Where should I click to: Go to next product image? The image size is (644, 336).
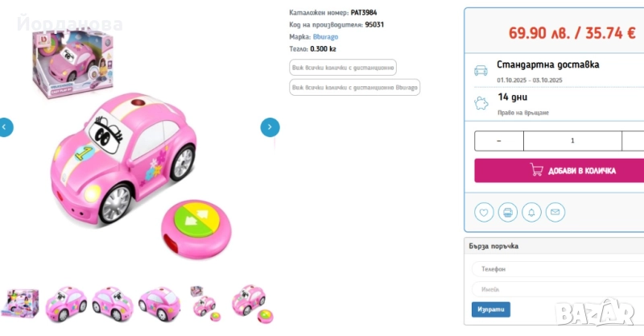[270, 127]
